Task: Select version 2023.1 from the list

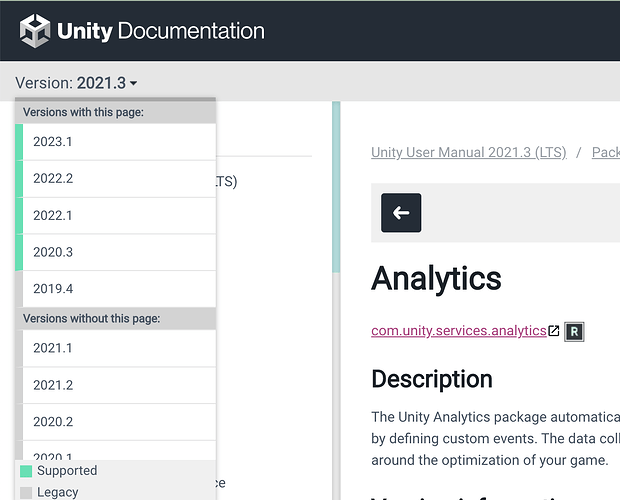Action: [115, 142]
